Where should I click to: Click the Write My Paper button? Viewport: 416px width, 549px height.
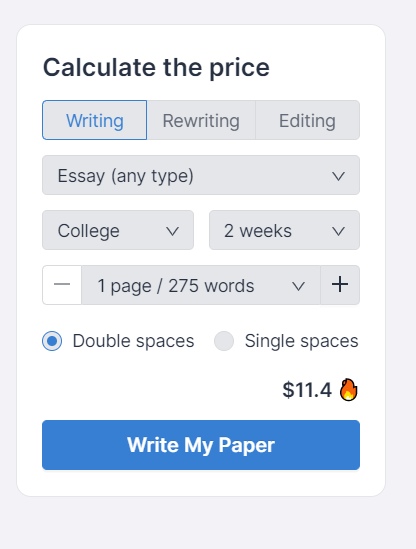click(x=201, y=445)
